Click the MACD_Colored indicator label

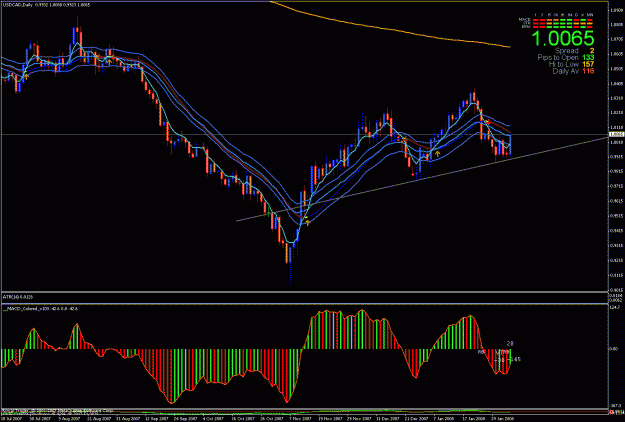point(40,308)
